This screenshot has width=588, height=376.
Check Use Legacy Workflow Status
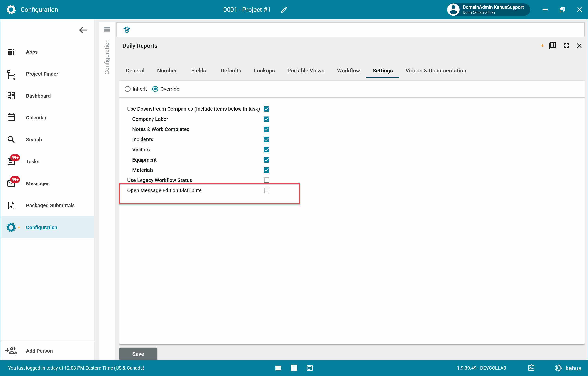click(x=266, y=180)
